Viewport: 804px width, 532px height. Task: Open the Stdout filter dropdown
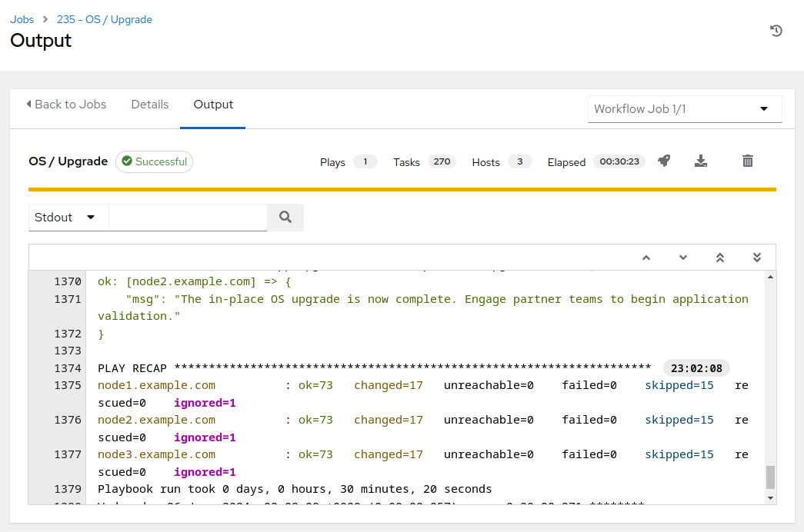(x=68, y=218)
